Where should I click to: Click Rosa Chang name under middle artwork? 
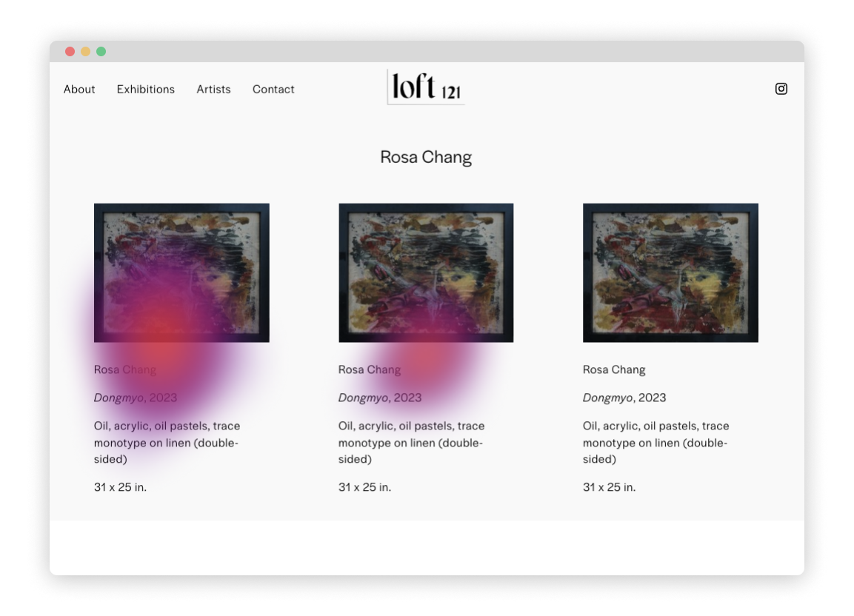pyautogui.click(x=370, y=369)
